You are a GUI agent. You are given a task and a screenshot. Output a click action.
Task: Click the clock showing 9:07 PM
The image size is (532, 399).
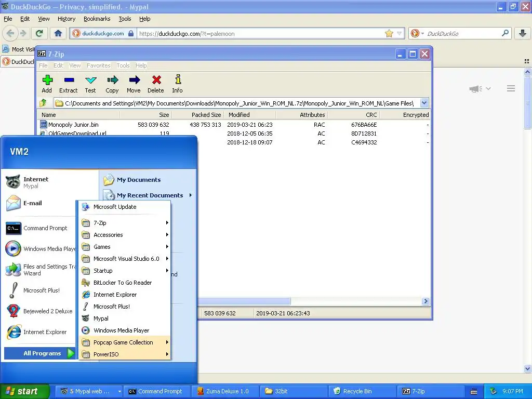(x=512, y=391)
